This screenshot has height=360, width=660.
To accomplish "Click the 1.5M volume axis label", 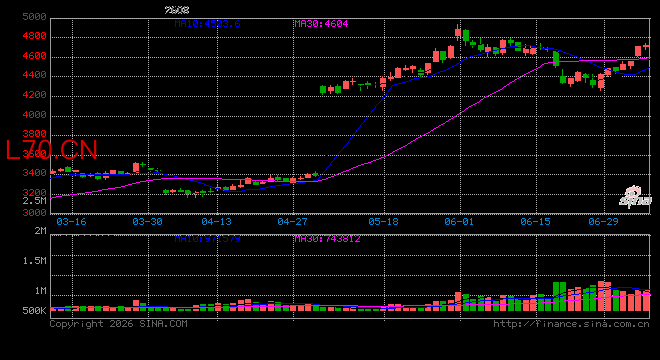I will click(35, 261).
